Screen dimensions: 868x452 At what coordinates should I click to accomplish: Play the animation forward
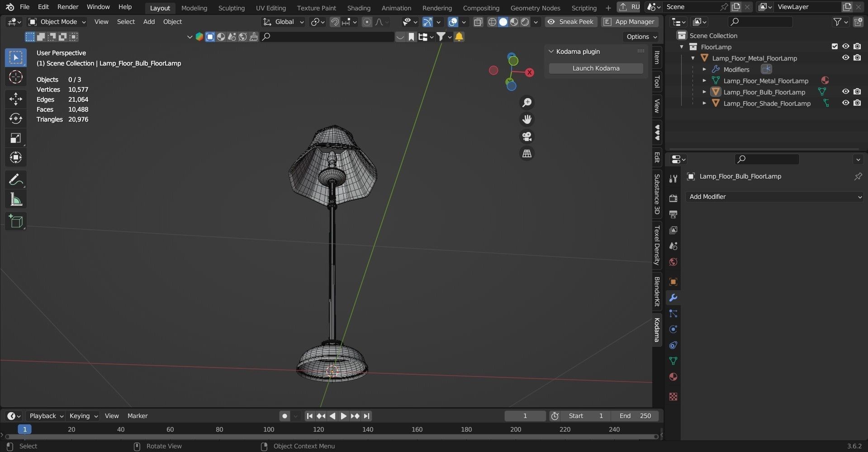[343, 416]
